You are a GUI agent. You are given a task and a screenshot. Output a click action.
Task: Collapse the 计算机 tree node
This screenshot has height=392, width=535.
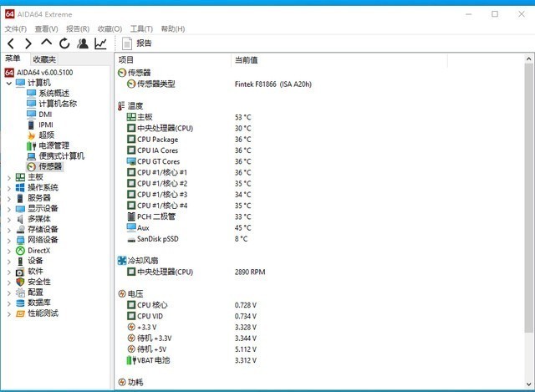point(9,83)
